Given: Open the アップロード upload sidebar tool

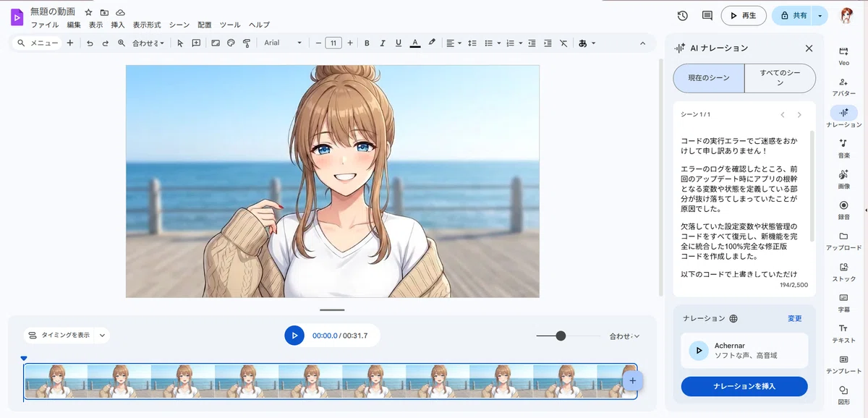Looking at the screenshot, I should click(843, 241).
